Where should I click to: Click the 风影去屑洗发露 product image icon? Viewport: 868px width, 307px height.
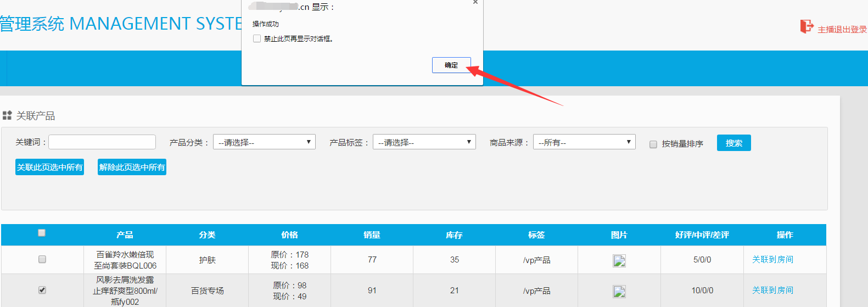(619, 292)
